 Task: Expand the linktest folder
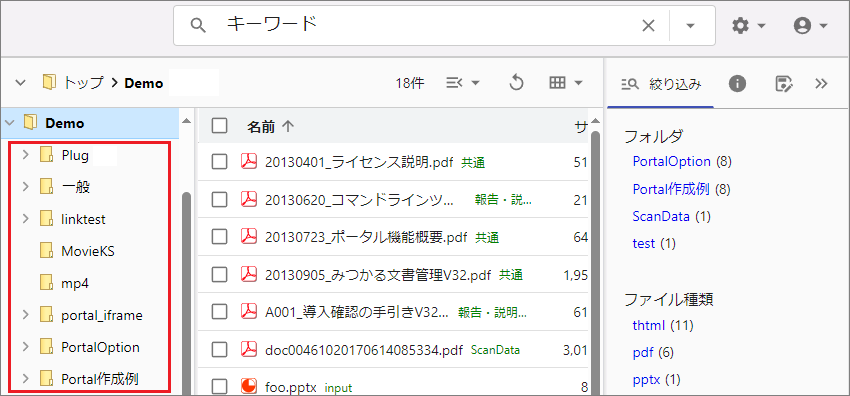(x=25, y=219)
